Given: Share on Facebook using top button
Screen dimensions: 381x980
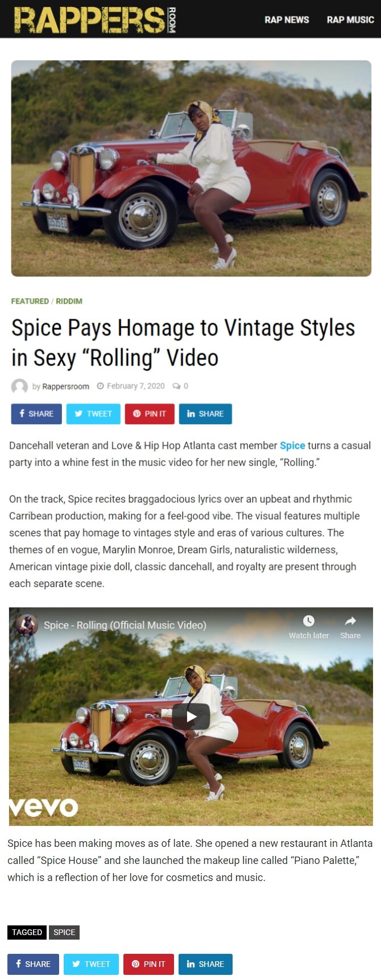Looking at the screenshot, I should (36, 413).
